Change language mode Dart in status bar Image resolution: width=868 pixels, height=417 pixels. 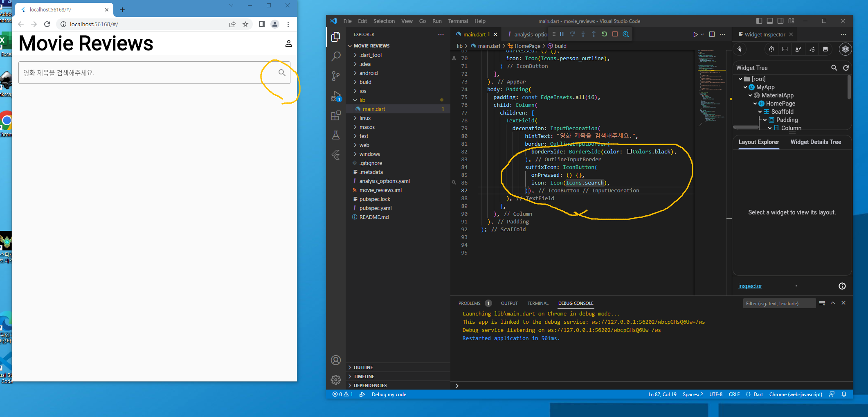[758, 394]
